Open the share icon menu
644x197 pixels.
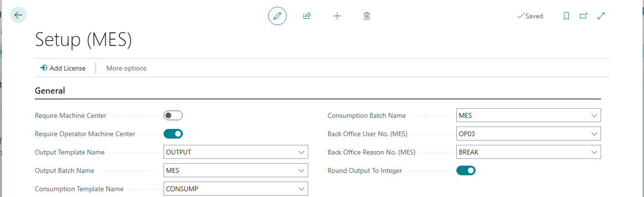click(x=307, y=16)
